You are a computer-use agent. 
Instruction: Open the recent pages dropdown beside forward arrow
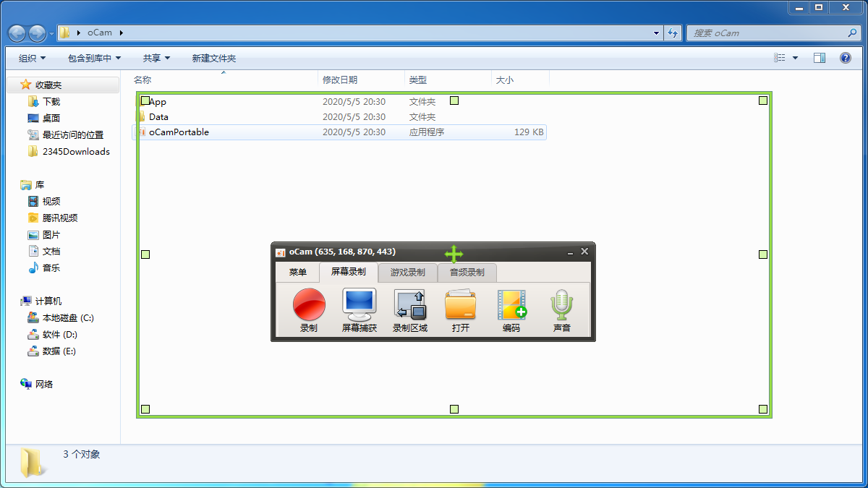coord(52,33)
